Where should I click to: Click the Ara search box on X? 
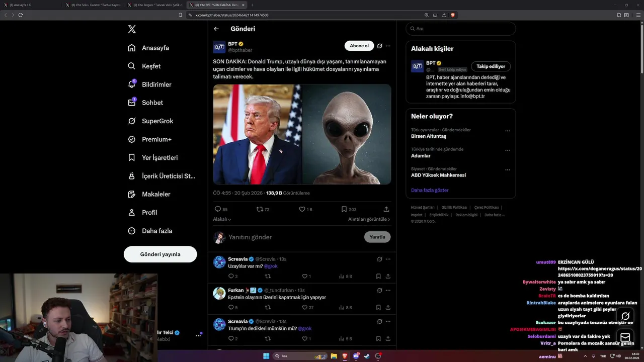(x=461, y=29)
